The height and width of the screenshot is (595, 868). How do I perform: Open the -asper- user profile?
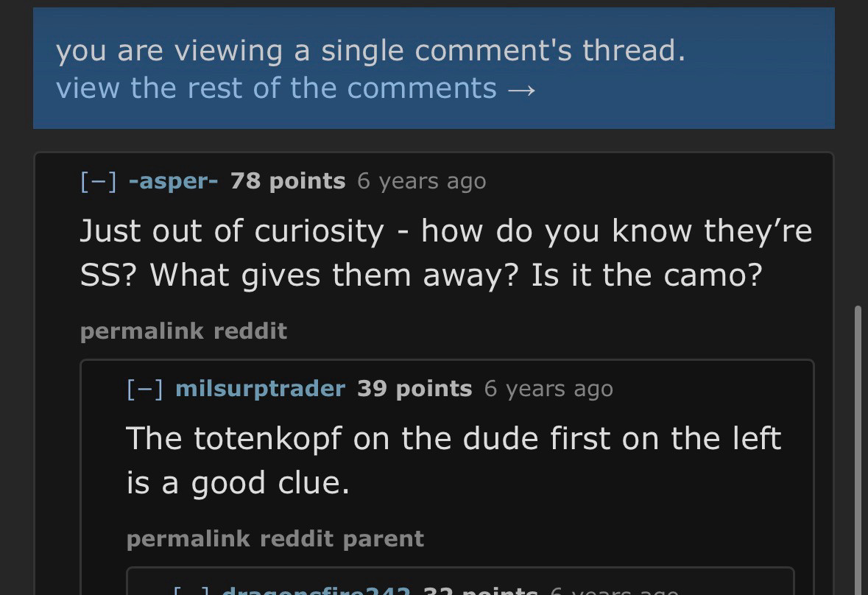(x=173, y=181)
